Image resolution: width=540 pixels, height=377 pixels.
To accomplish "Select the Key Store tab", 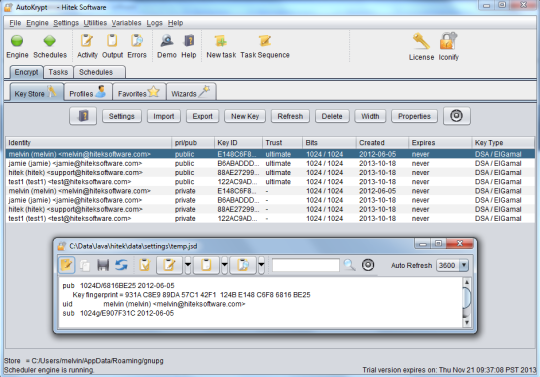I will coord(36,92).
